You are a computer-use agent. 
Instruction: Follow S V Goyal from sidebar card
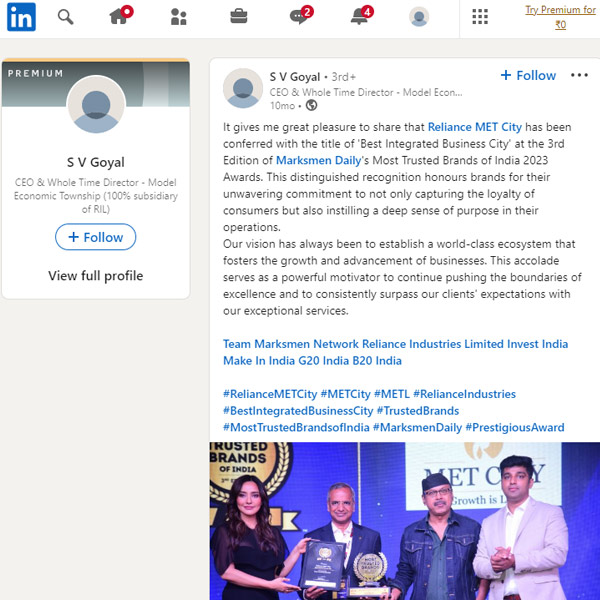click(x=96, y=237)
